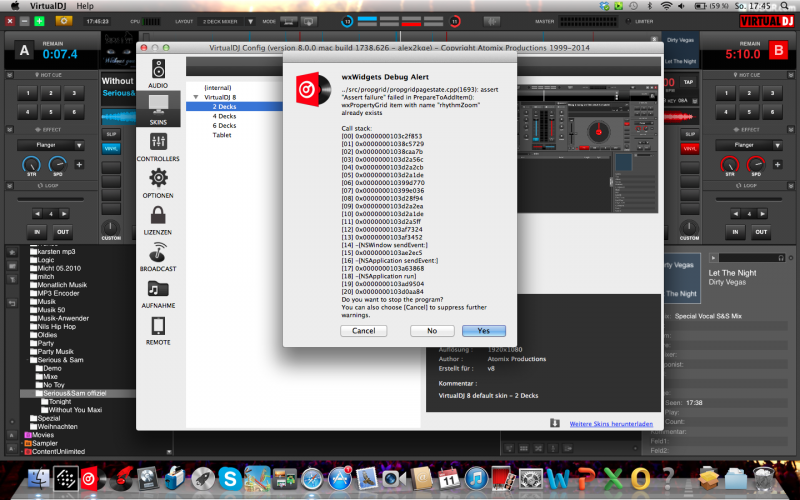The image size is (800, 500).
Task: Select first MODE display button in top bar
Action: [288, 21]
